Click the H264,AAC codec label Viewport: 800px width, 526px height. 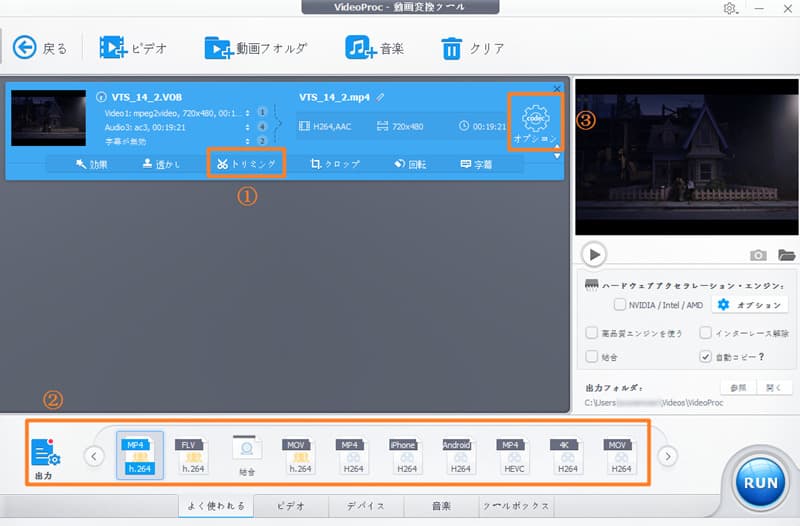coord(332,127)
